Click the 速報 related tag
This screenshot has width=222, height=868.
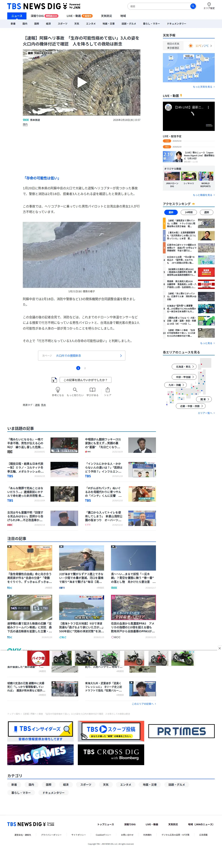point(37,405)
